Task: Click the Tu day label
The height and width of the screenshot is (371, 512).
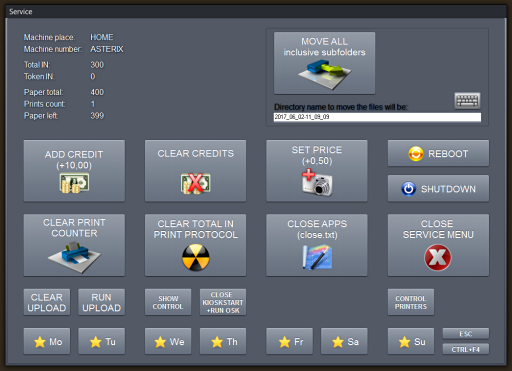Action: (x=110, y=342)
